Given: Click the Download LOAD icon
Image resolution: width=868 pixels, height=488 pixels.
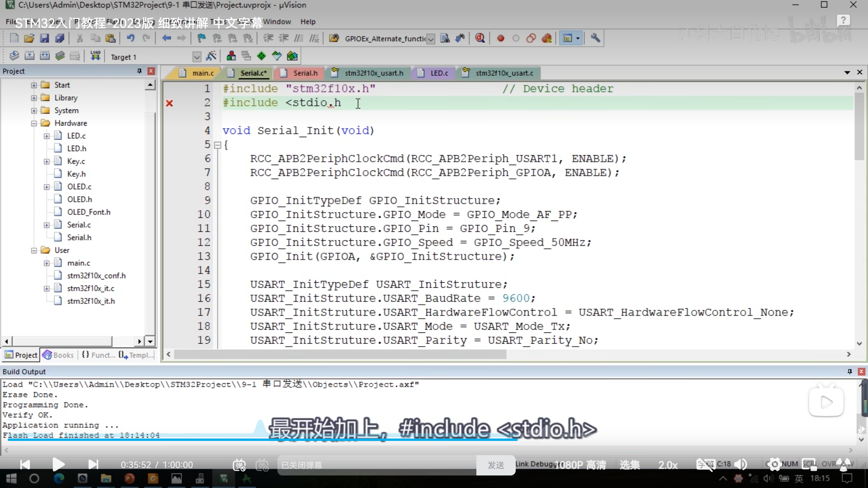Looking at the screenshot, I should 95,56.
